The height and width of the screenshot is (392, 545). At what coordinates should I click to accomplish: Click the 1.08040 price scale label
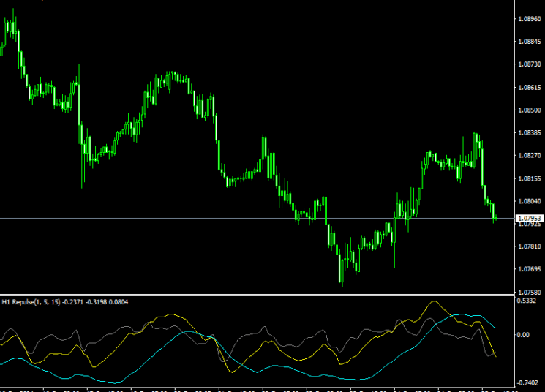coord(530,201)
